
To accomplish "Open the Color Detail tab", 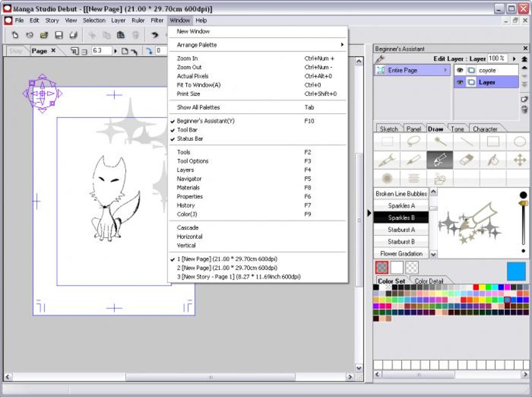I will pyautogui.click(x=429, y=281).
